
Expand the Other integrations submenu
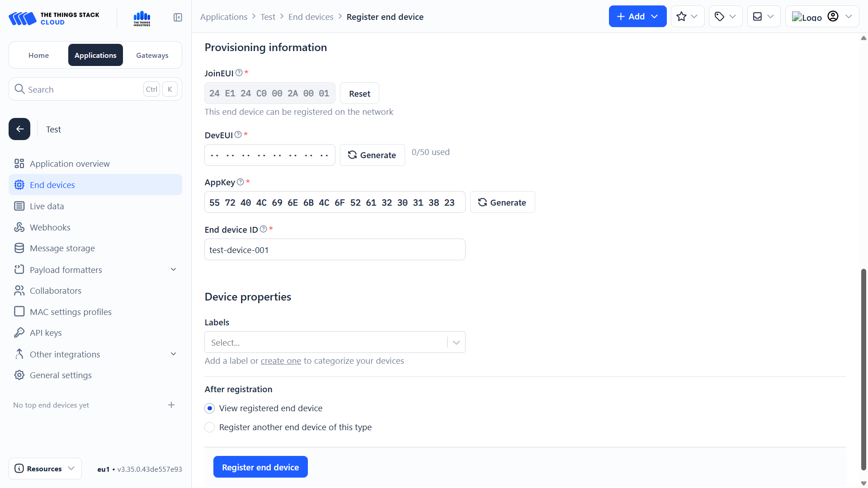tap(173, 354)
